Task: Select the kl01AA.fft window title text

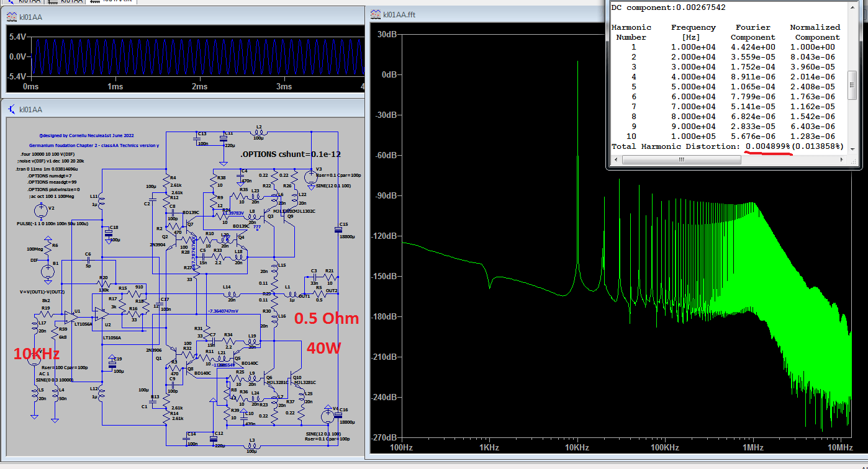Action: click(x=399, y=14)
